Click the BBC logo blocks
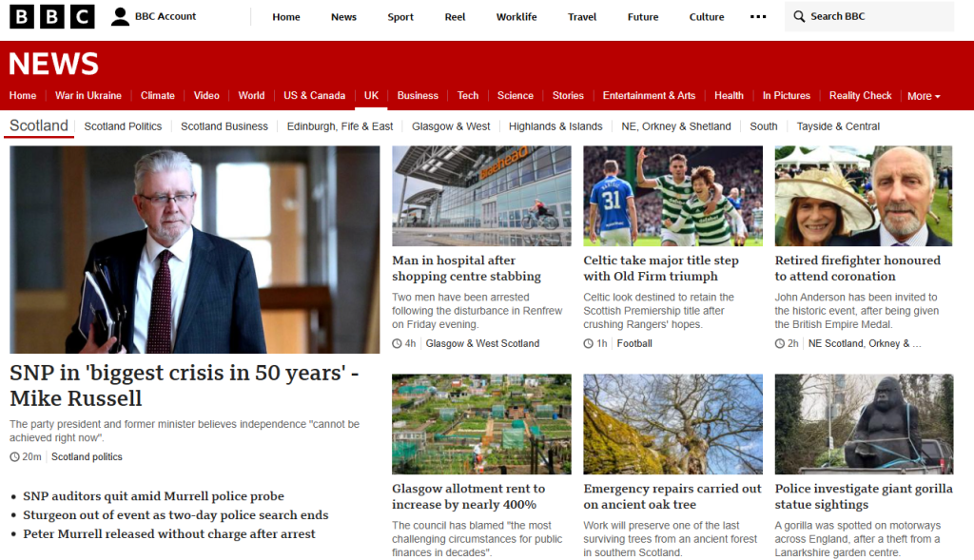 tap(52, 17)
